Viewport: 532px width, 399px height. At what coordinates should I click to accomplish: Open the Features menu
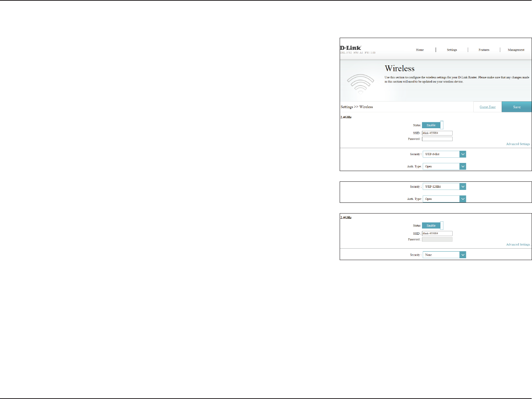484,50
